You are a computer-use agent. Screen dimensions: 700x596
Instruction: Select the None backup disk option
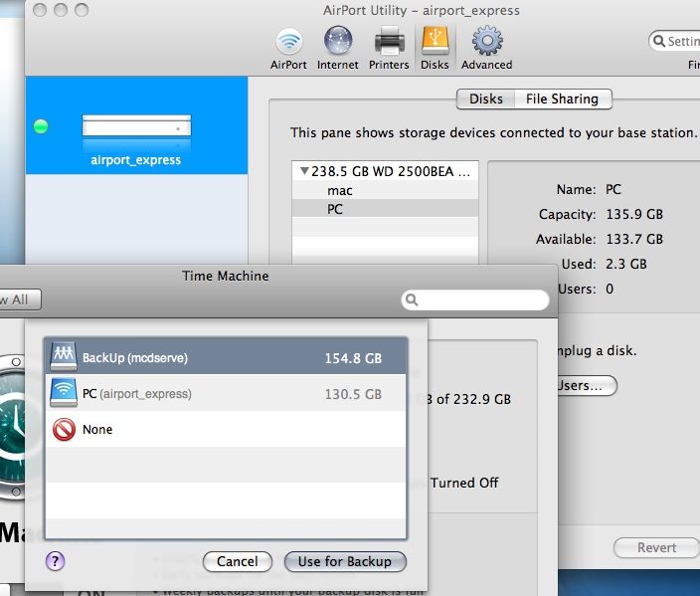coord(226,430)
